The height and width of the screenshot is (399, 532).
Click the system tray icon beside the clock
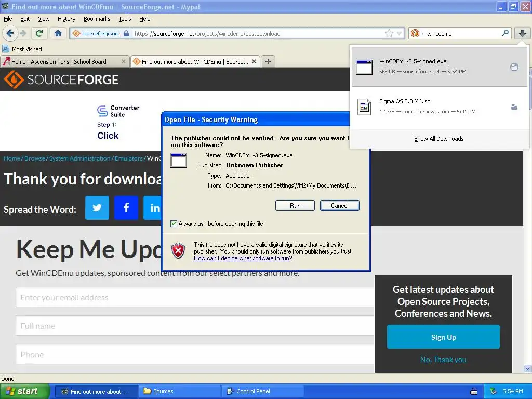pos(494,391)
